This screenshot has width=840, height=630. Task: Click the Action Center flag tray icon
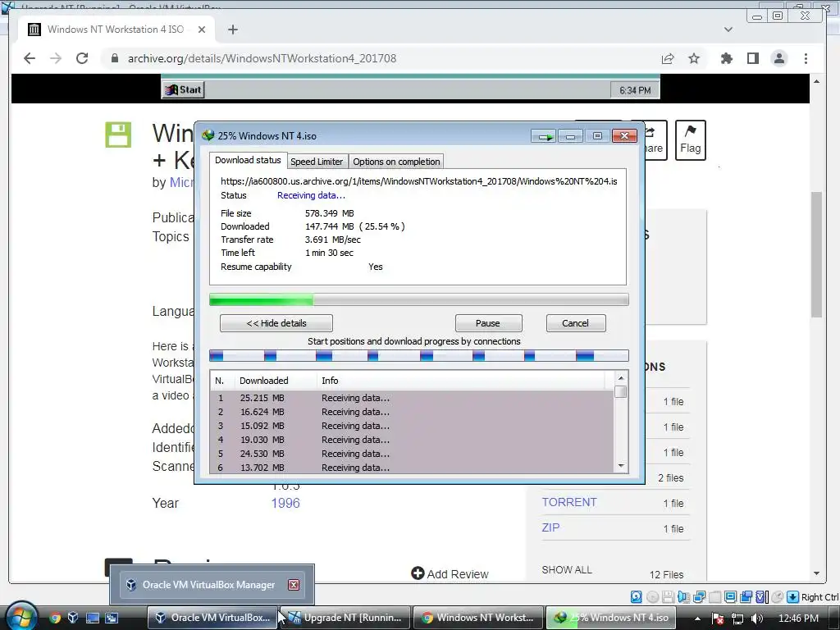717,619
